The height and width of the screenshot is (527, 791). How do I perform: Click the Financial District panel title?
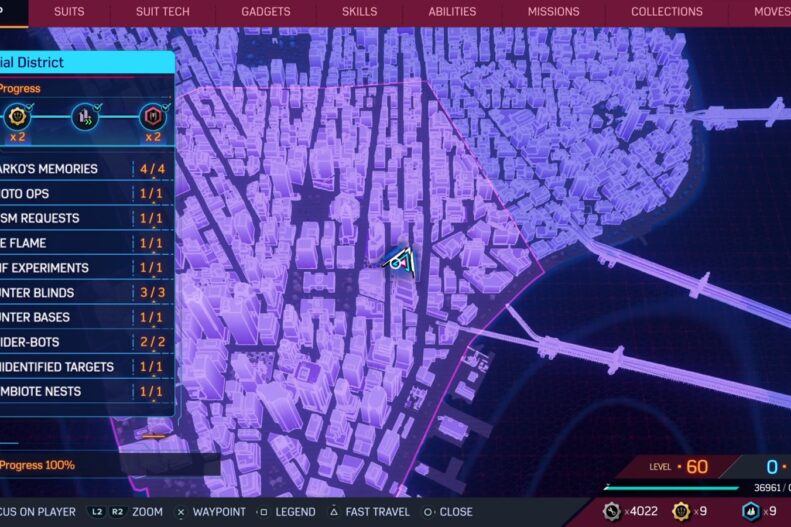click(32, 63)
